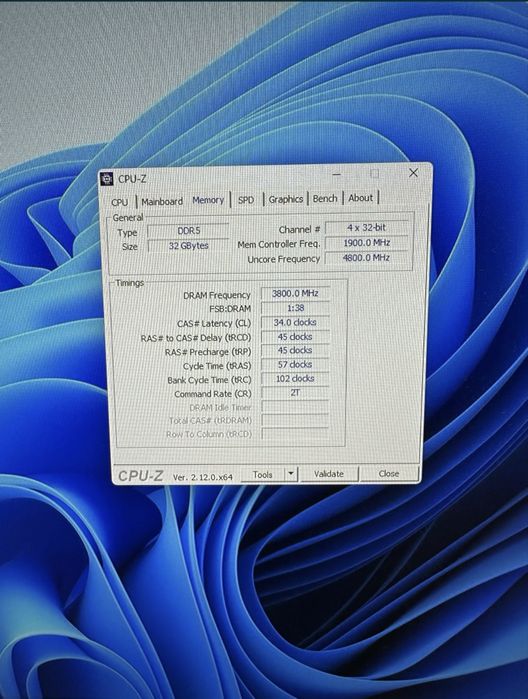
Task: Close the CPU-Z window with X
Action: tap(413, 173)
